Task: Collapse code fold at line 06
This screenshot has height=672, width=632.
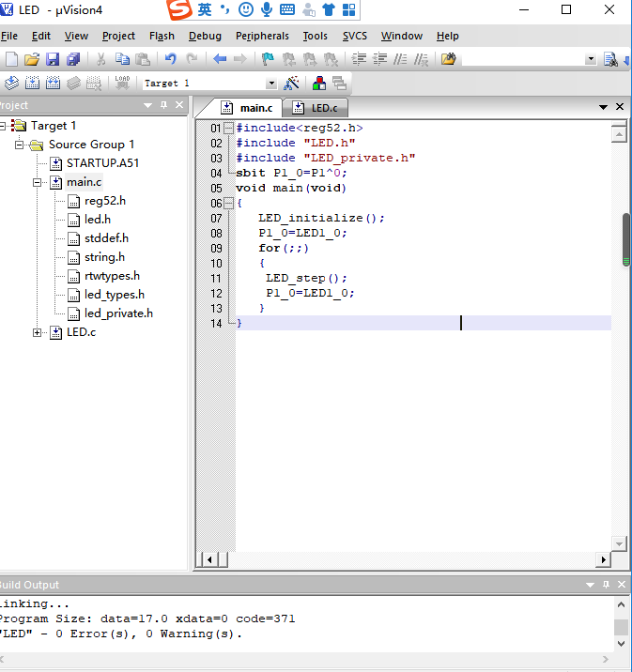Action: click(228, 203)
